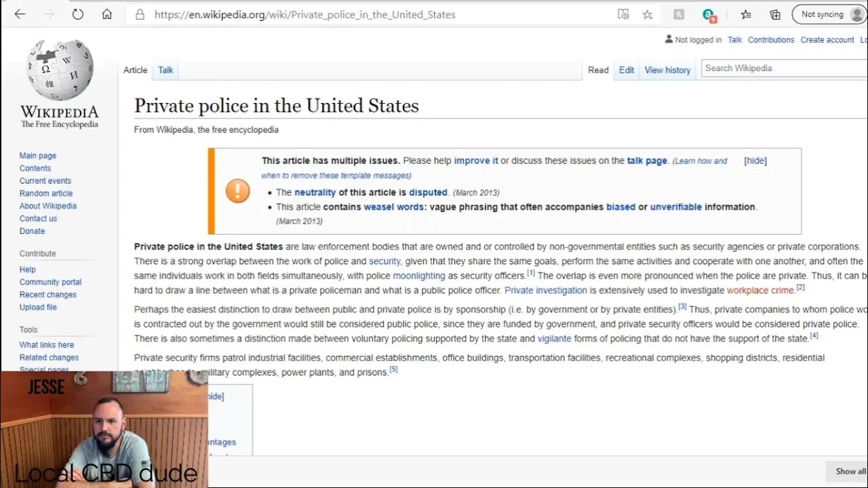The width and height of the screenshot is (868, 488).
Task: Open the Help sidebar link
Action: (28, 270)
